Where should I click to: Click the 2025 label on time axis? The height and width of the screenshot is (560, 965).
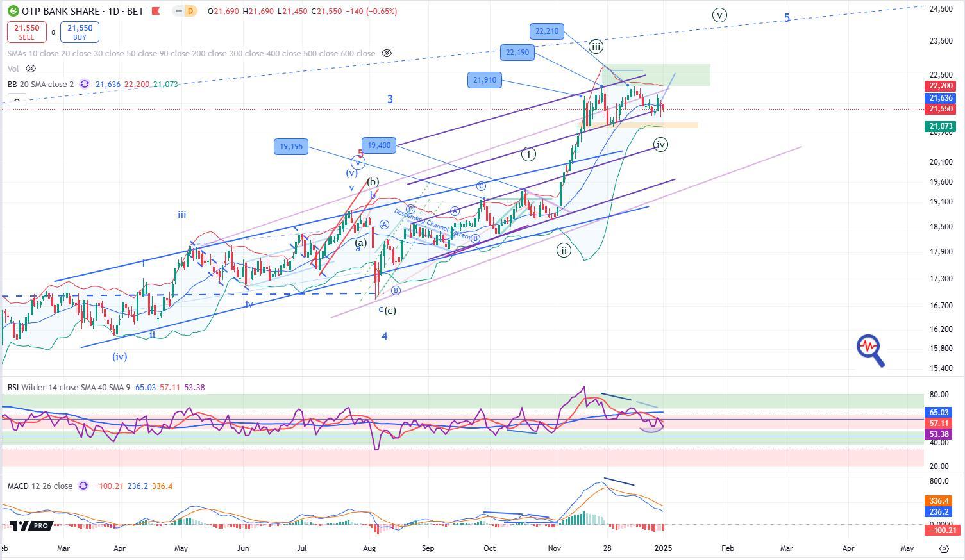pos(663,548)
